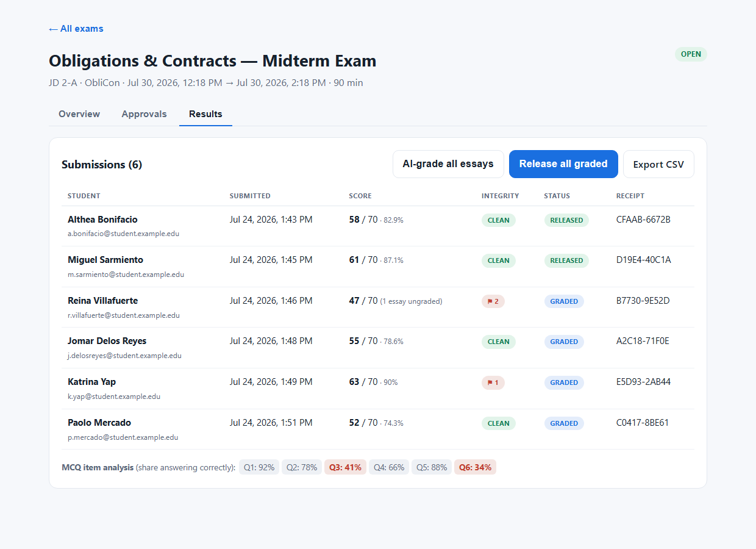Click the Q2: 78% item chip
The width and height of the screenshot is (756, 549).
[x=302, y=467]
